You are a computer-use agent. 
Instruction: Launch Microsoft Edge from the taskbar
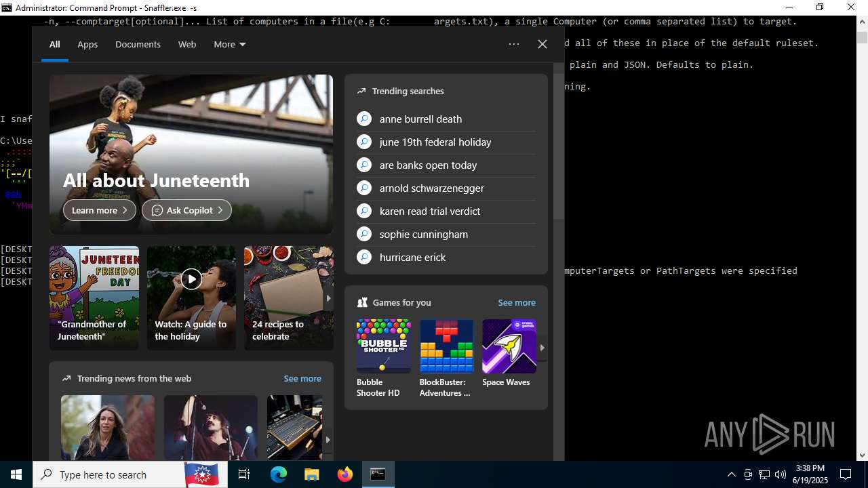[x=279, y=474]
